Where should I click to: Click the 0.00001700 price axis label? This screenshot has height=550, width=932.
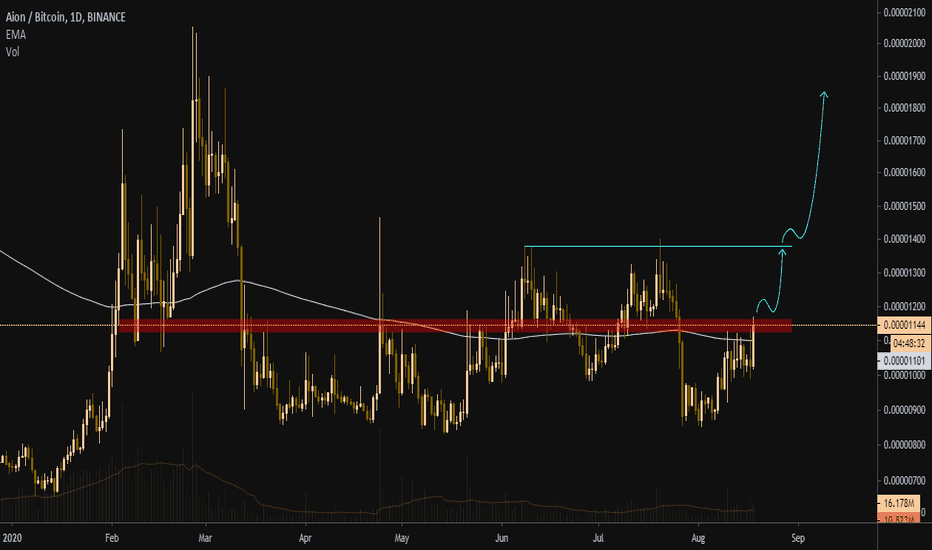click(904, 141)
